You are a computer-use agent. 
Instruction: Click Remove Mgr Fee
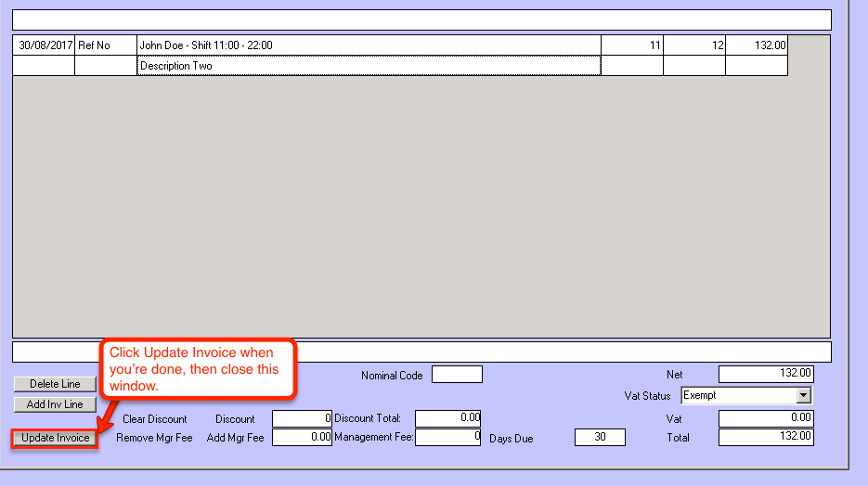(154, 438)
